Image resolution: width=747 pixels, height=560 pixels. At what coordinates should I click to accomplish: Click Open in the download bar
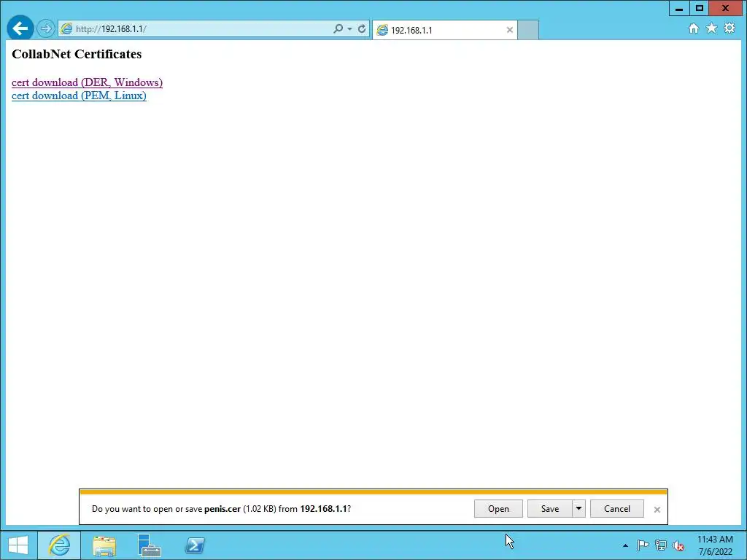pos(498,508)
